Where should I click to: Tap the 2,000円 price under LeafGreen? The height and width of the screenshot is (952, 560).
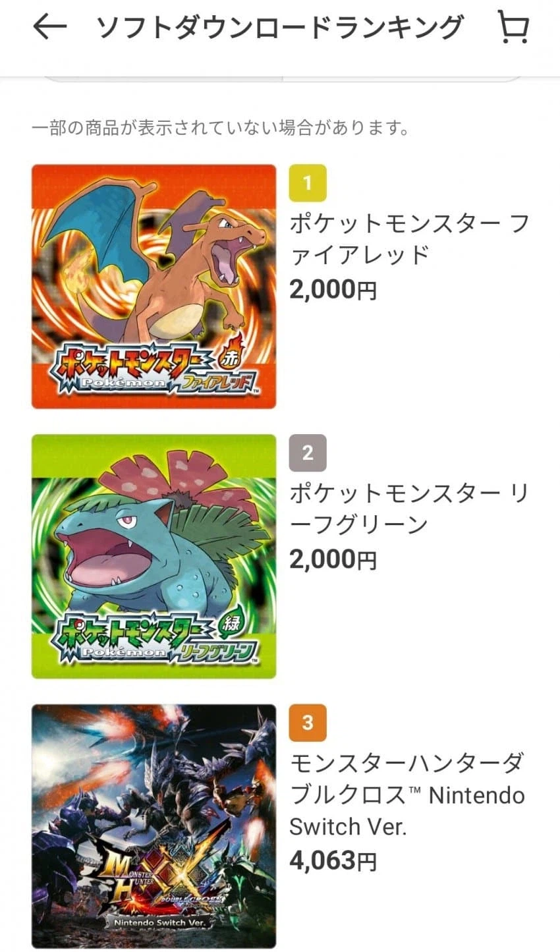[333, 559]
